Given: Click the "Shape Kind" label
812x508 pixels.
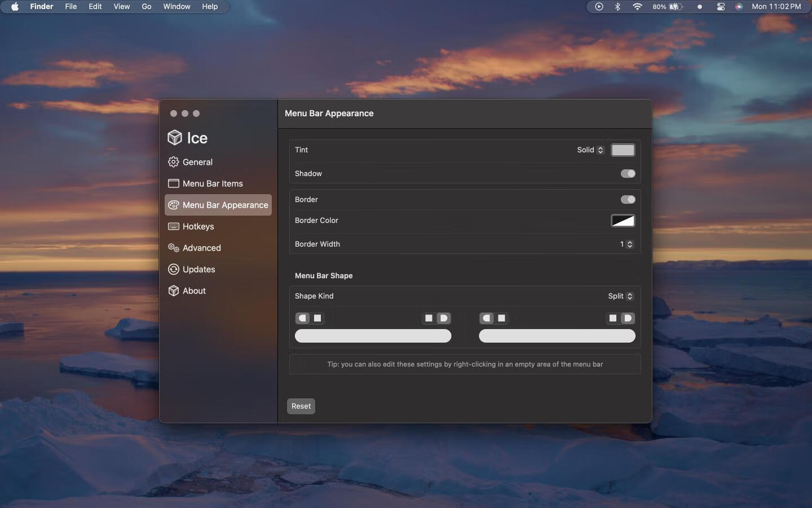Looking at the screenshot, I should [x=314, y=296].
